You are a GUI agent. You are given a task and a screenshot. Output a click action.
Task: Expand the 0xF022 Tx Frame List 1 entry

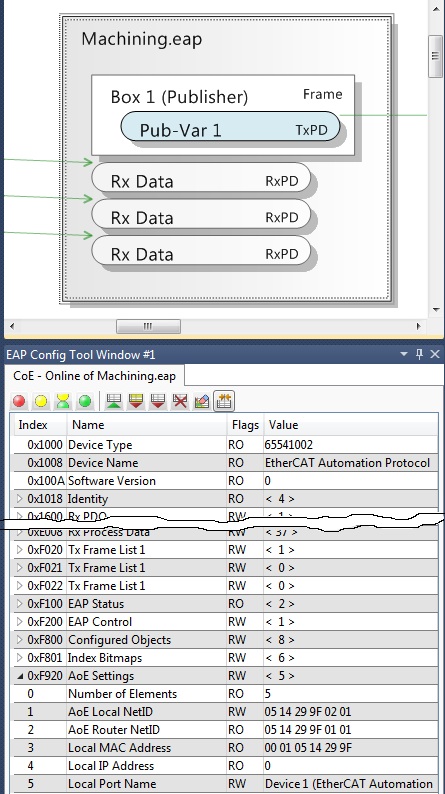(x=20, y=585)
